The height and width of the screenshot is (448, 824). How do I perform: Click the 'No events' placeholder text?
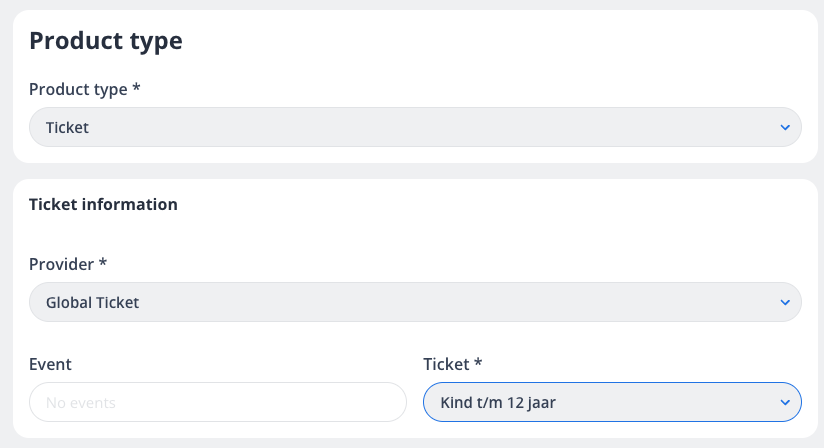tap(81, 403)
